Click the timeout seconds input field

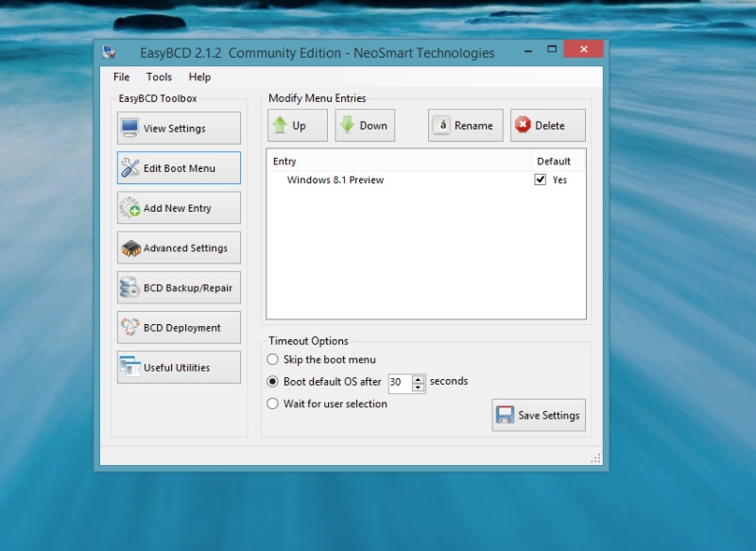(399, 383)
